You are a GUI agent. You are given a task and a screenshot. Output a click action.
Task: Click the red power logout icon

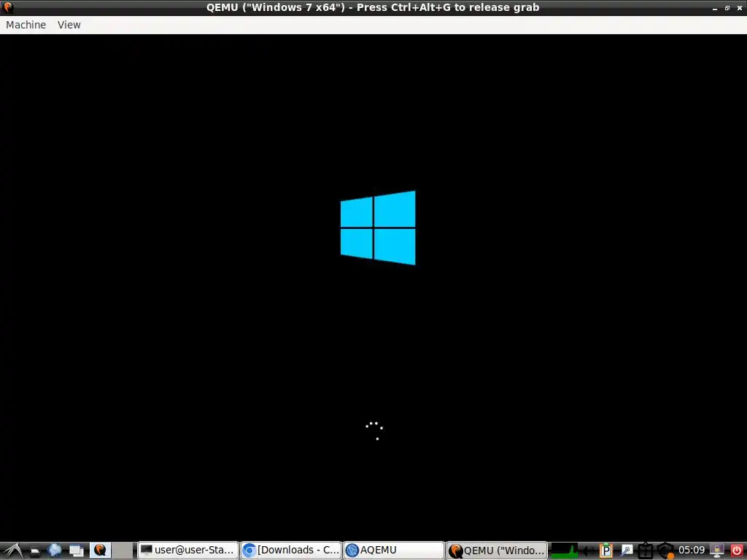point(737,551)
